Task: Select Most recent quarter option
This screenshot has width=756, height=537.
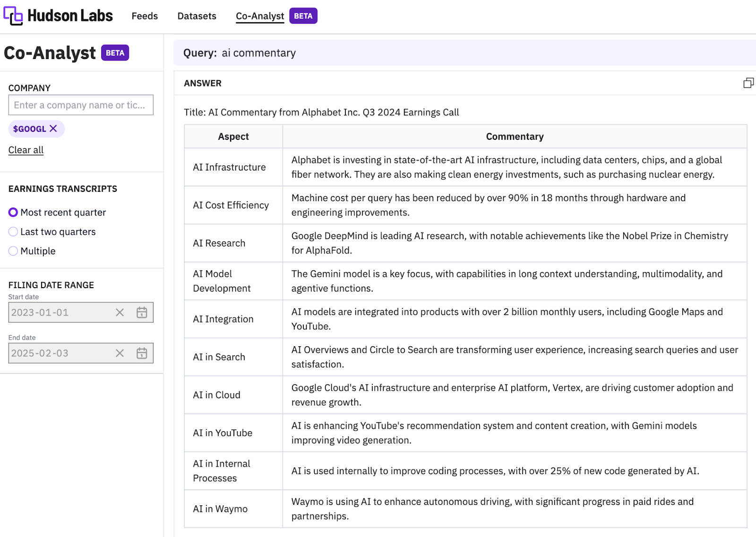Action: [13, 213]
